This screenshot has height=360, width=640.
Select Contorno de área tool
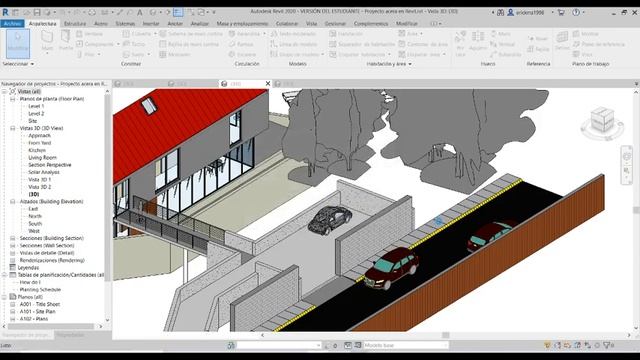(x=423, y=44)
